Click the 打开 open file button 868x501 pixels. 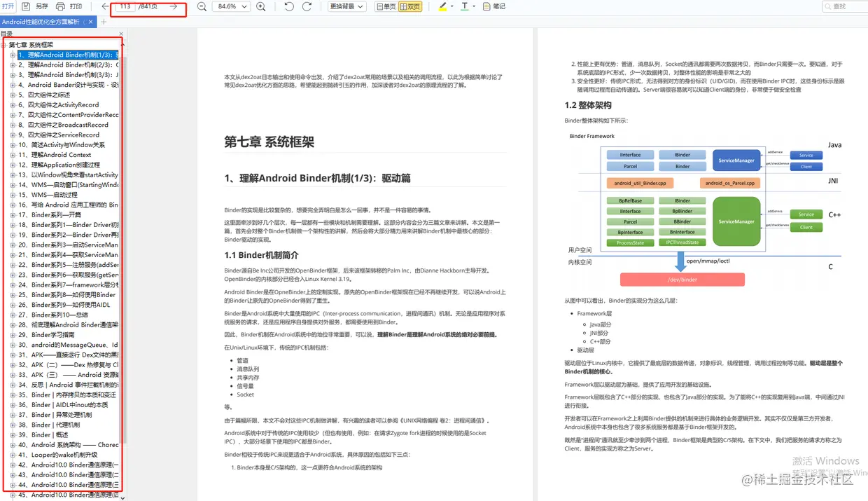pyautogui.click(x=8, y=6)
